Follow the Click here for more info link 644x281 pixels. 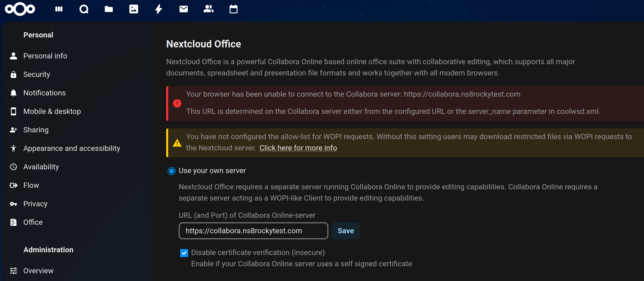click(298, 148)
